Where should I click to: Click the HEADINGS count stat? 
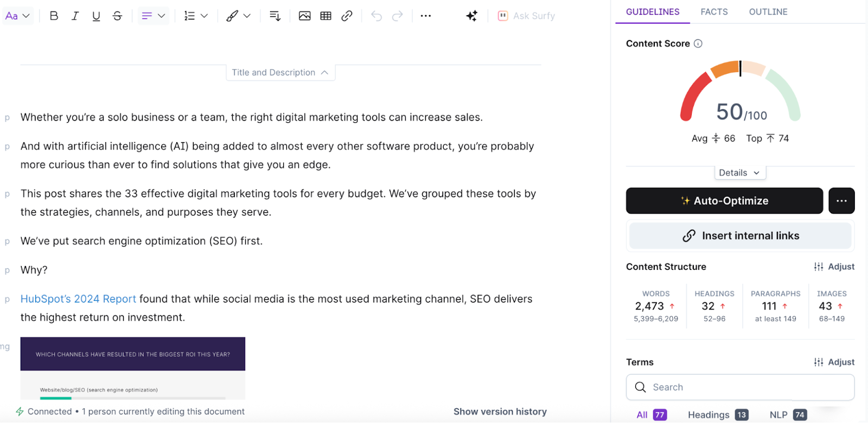(x=714, y=306)
